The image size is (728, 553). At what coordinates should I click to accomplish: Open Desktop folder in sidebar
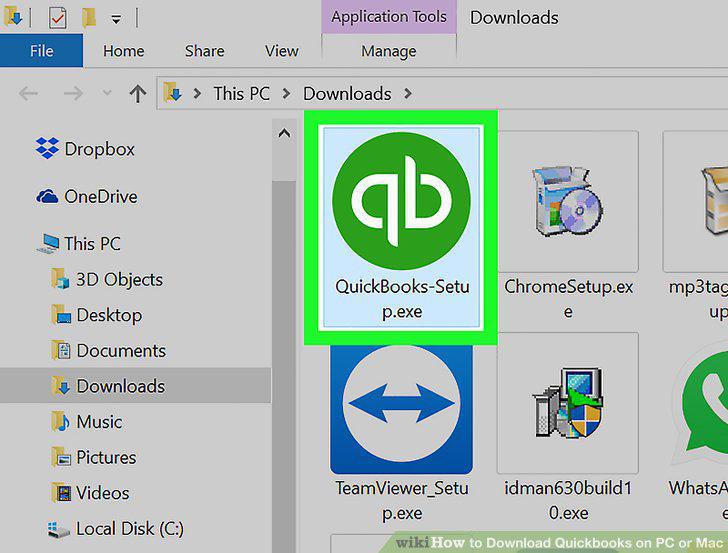pyautogui.click(x=97, y=315)
